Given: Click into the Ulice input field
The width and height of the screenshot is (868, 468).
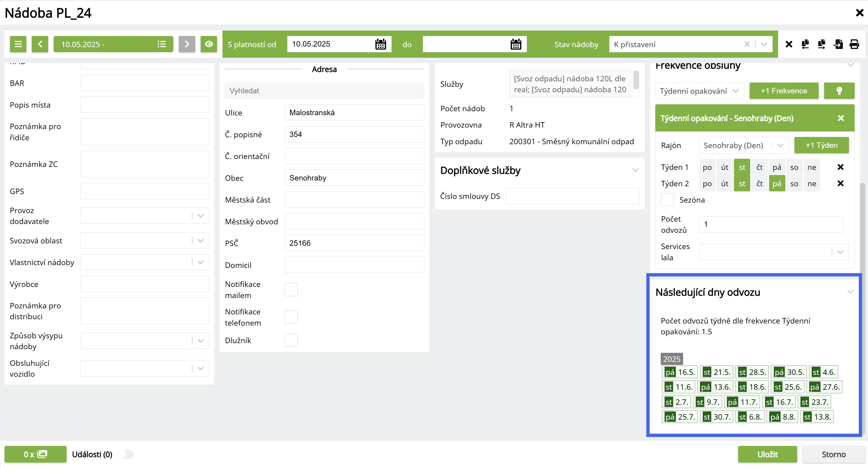Looking at the screenshot, I should click(354, 112).
